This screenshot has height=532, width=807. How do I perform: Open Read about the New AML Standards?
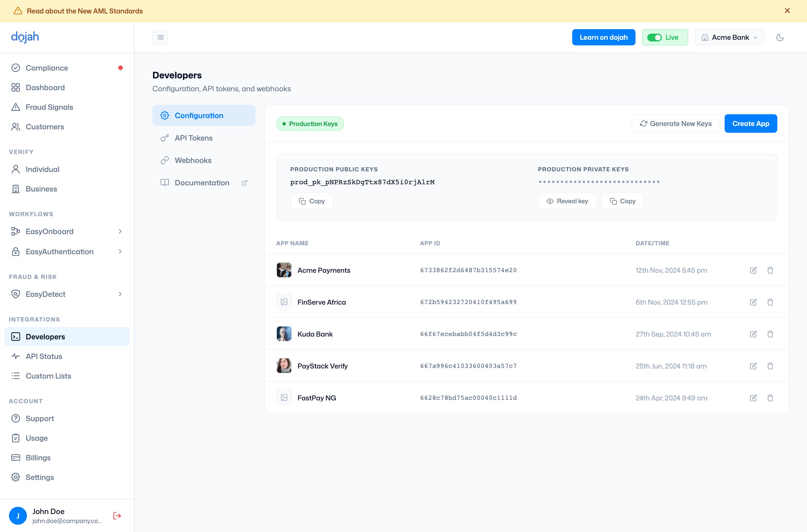coord(85,11)
